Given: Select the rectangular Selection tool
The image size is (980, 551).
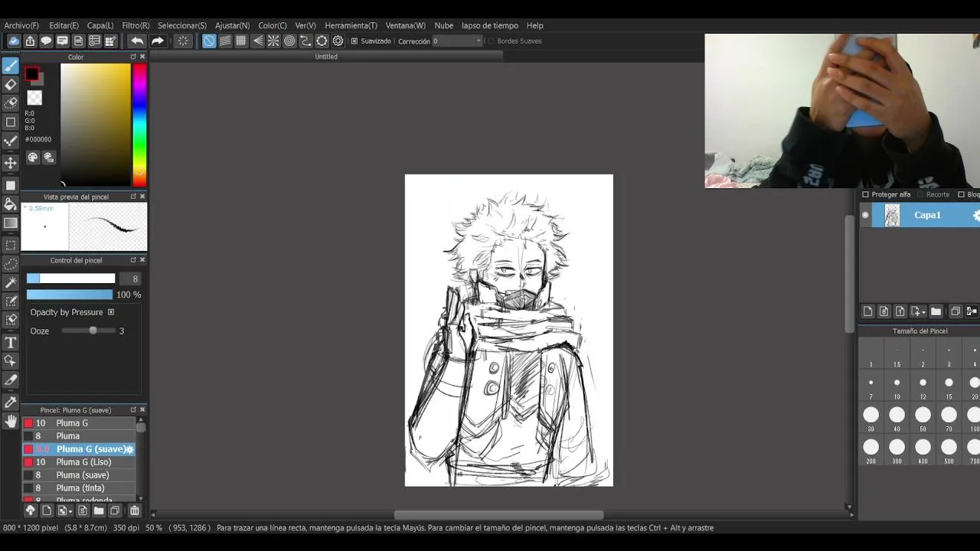Looking at the screenshot, I should coord(11,246).
